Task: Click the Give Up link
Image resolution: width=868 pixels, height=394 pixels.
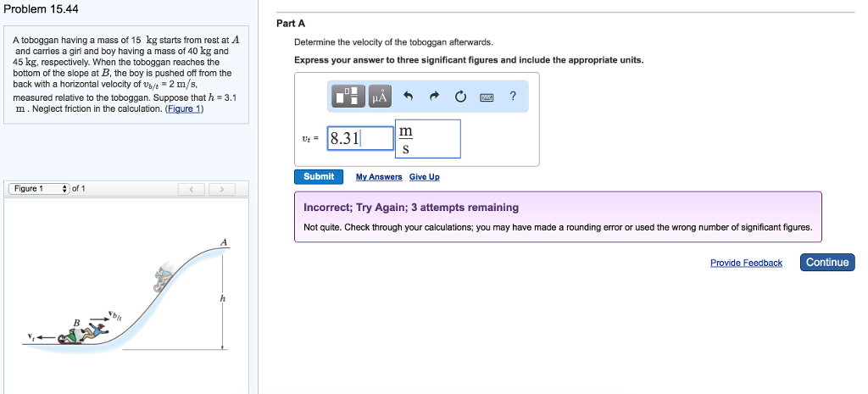Action: pos(424,177)
